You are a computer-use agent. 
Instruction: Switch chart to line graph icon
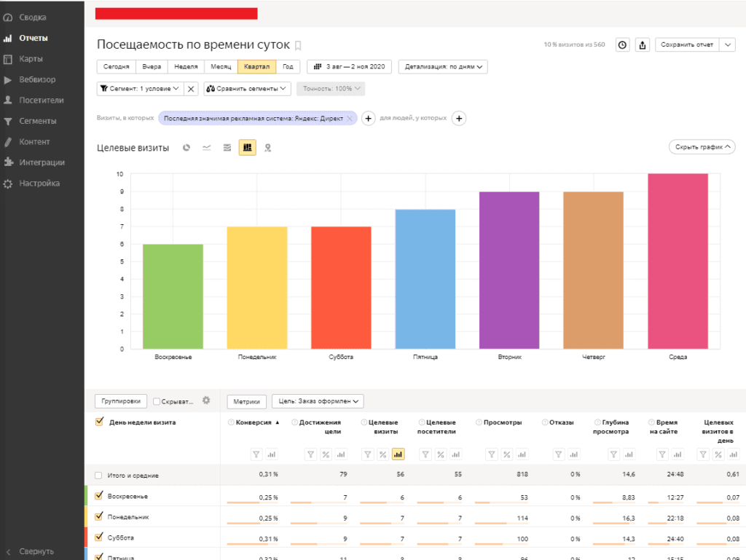[207, 148]
